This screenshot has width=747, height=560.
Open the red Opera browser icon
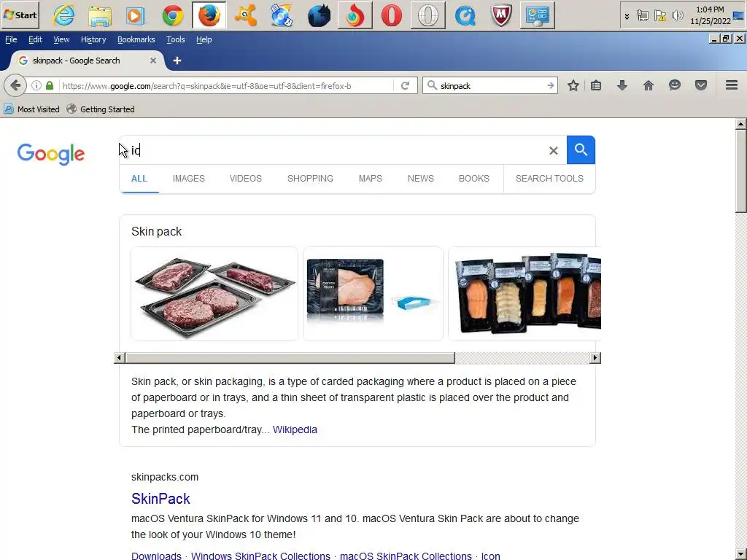point(392,15)
